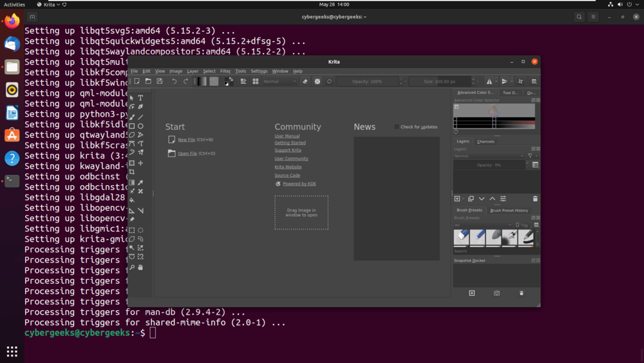Click the New File link

pyautogui.click(x=186, y=139)
